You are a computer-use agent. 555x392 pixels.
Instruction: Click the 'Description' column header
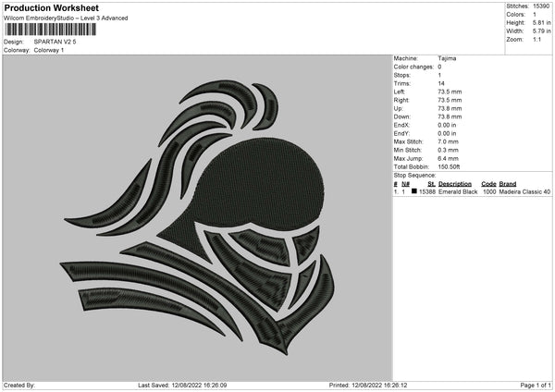pos(455,184)
